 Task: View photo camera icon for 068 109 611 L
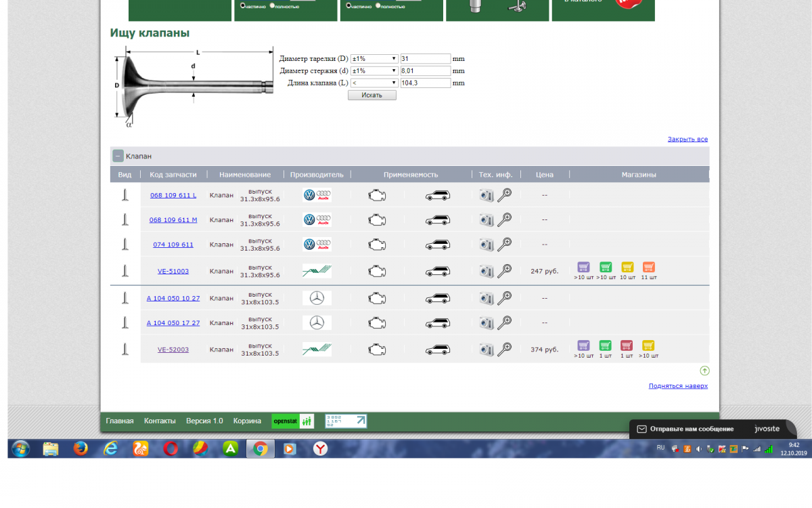(x=487, y=196)
